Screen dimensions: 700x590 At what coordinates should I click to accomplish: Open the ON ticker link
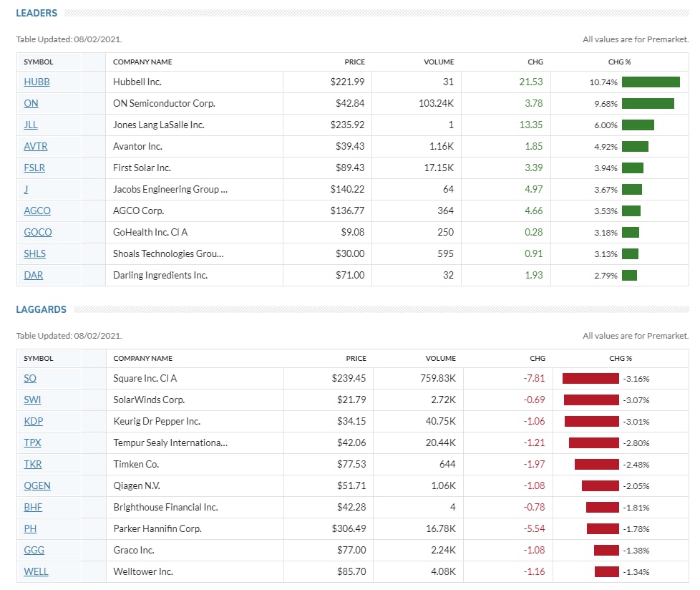point(31,103)
